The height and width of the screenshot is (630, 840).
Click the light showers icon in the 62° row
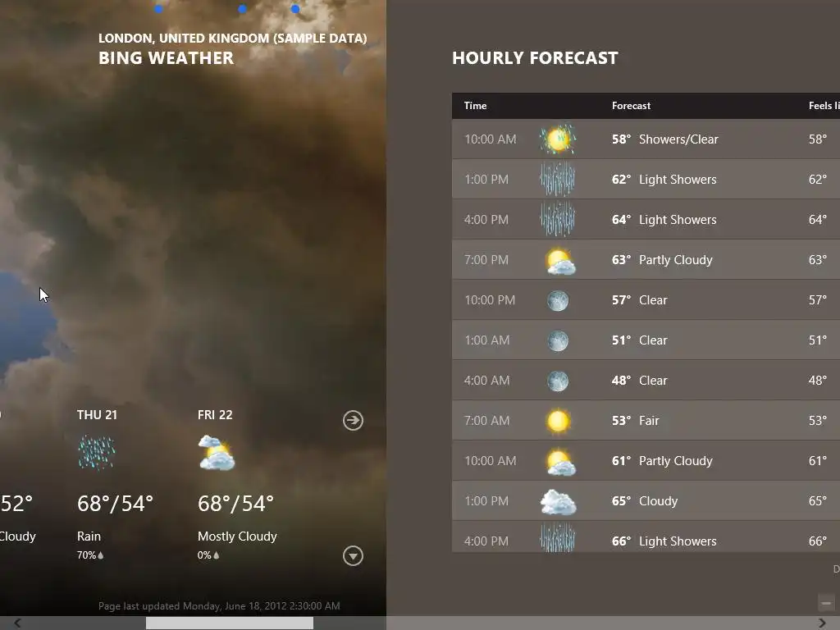coord(558,180)
